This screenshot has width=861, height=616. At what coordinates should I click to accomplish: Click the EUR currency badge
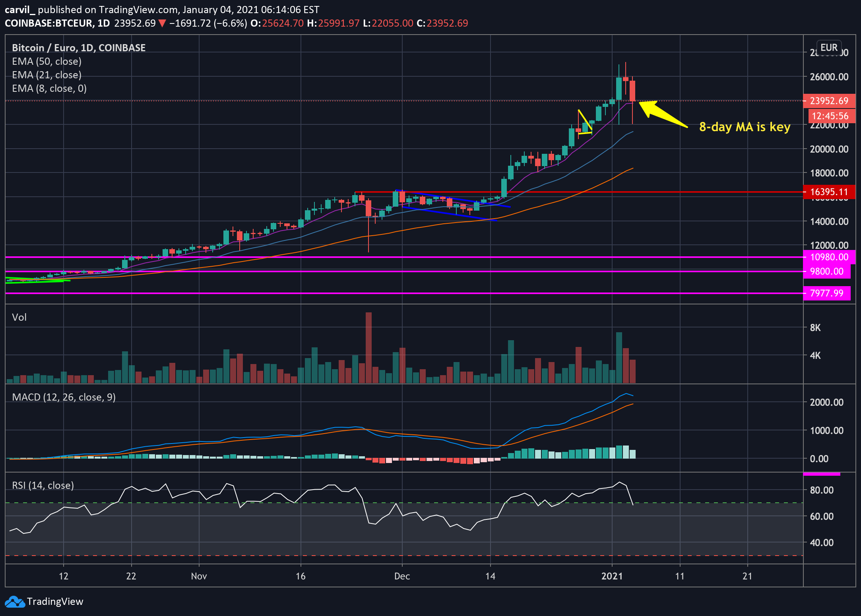click(x=829, y=48)
